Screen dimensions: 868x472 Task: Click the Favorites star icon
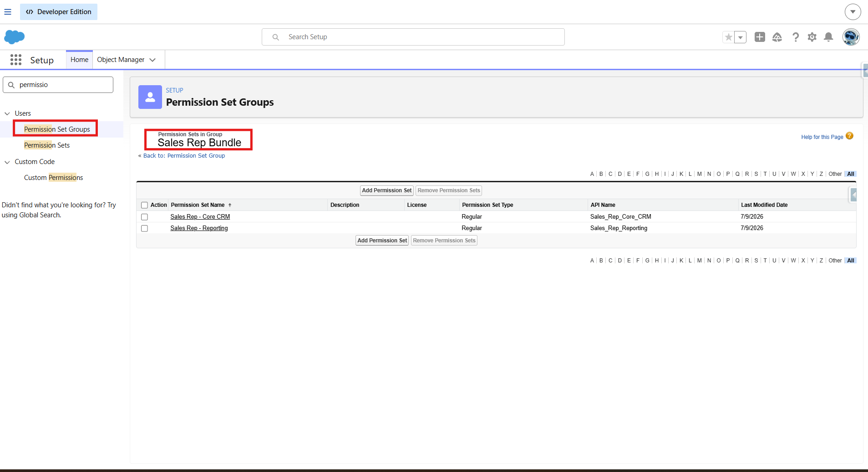[x=729, y=37]
